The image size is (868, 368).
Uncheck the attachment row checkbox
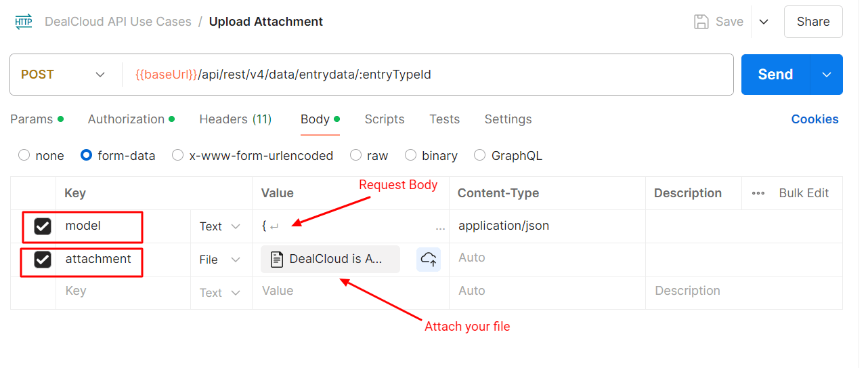pyautogui.click(x=43, y=260)
